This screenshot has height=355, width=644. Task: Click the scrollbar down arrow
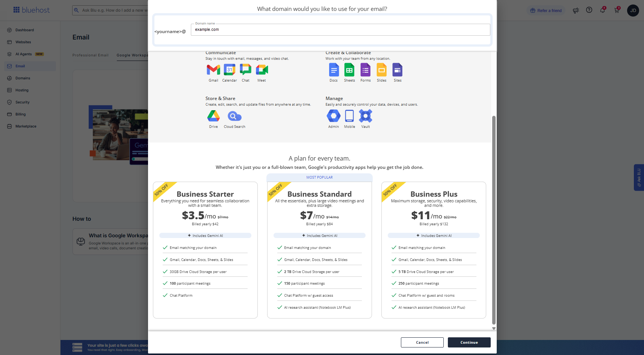point(494,328)
